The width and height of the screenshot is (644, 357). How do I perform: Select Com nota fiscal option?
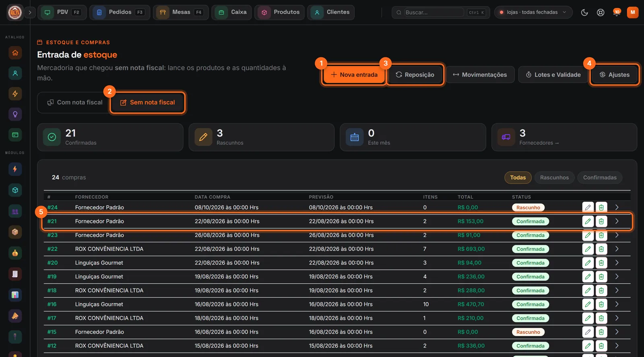(x=75, y=103)
